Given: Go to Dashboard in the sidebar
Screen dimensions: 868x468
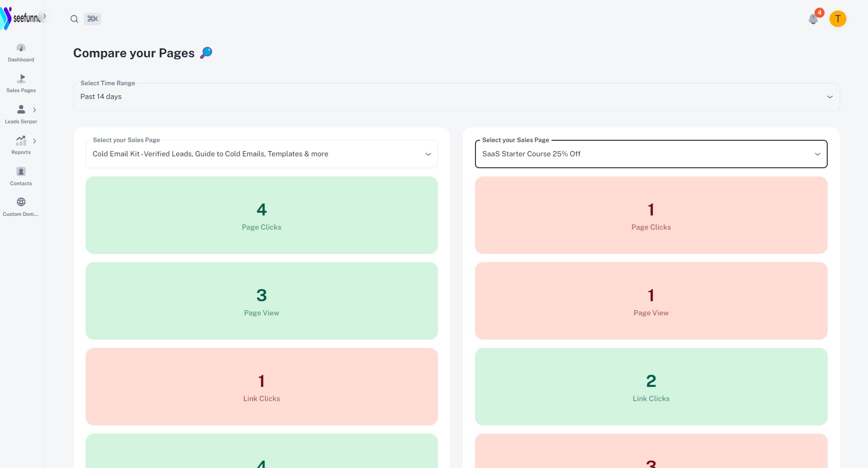Looking at the screenshot, I should [21, 53].
